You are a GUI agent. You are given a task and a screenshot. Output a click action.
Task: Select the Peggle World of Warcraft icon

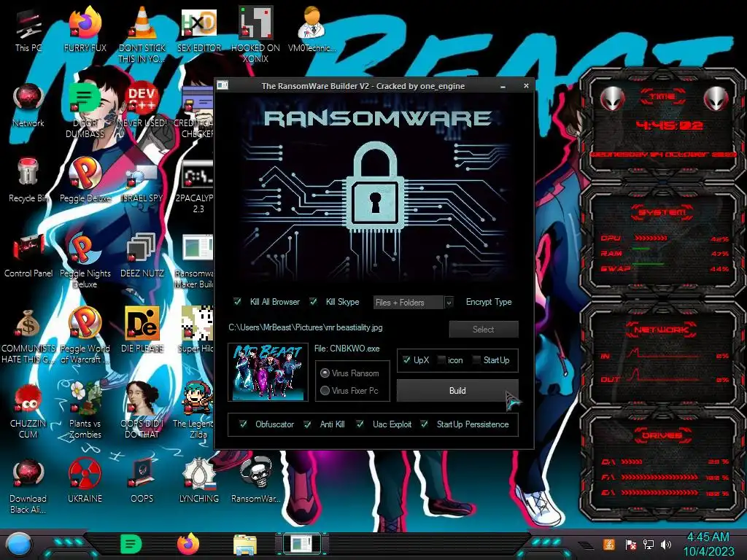85,335
